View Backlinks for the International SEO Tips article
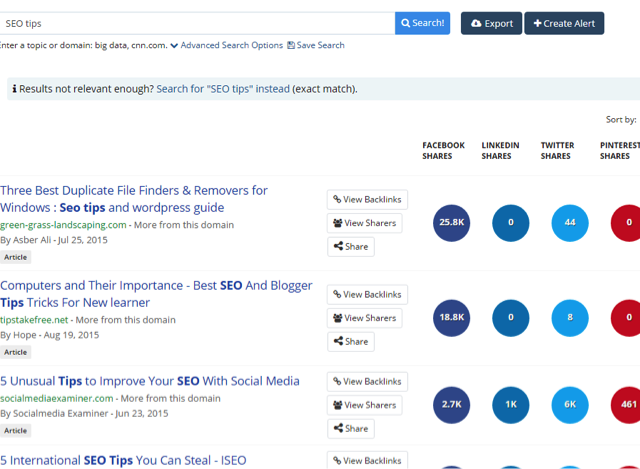Screen dimensions: 640x469 (367, 460)
